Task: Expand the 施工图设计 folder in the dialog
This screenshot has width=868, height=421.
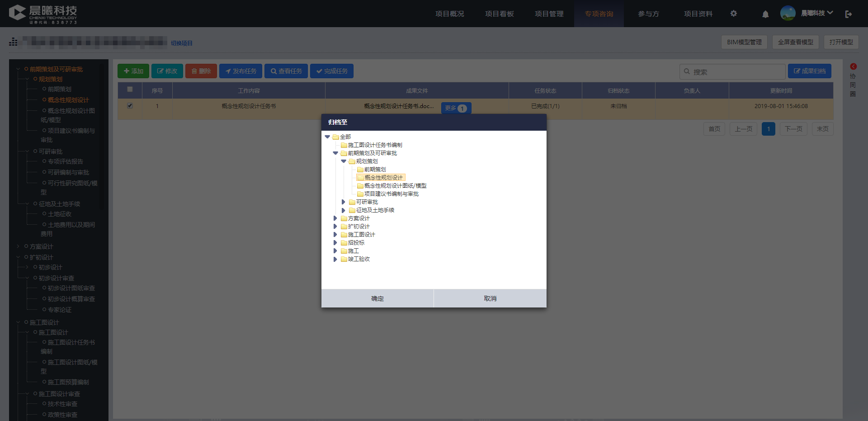Action: (335, 235)
